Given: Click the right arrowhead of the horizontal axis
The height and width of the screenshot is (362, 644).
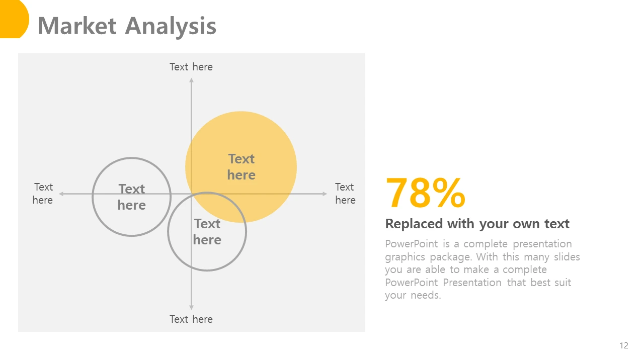Looking at the screenshot, I should (x=325, y=194).
